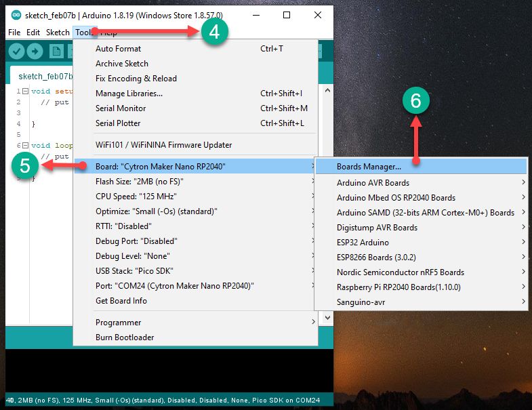Select Fix Encoding & Reload
The width and height of the screenshot is (532, 410).
195,79
